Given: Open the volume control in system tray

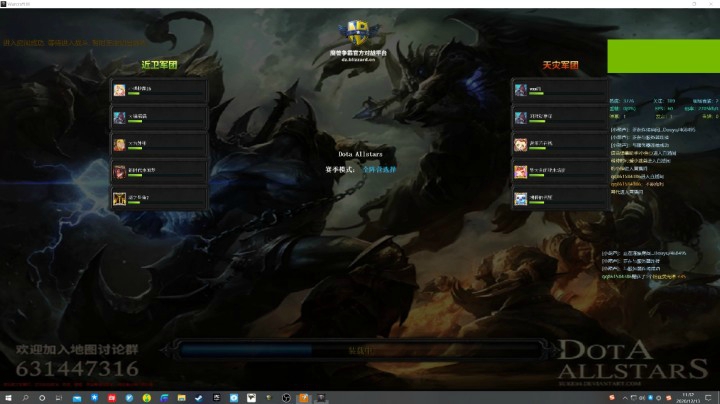Looking at the screenshot, I should [642, 398].
